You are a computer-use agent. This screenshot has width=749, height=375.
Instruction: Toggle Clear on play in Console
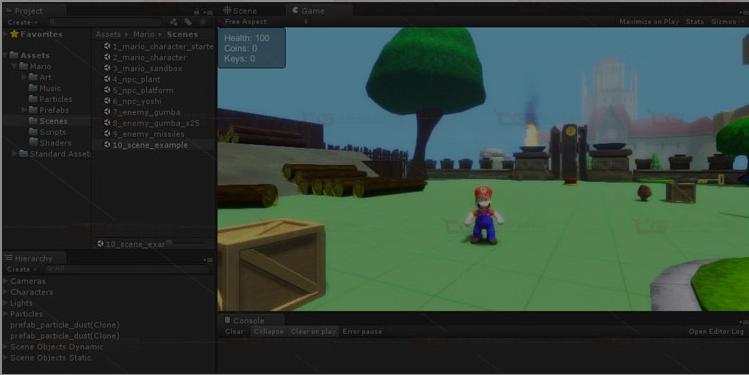click(x=313, y=332)
